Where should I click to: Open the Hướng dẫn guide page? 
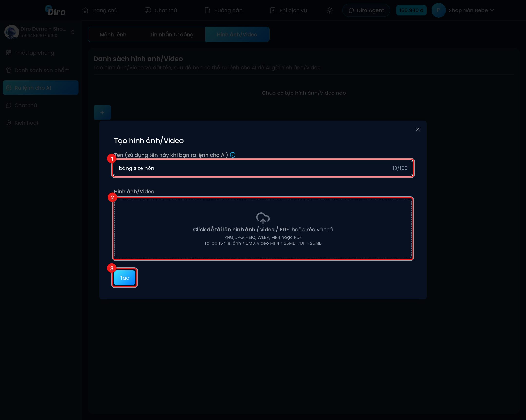tap(224, 10)
